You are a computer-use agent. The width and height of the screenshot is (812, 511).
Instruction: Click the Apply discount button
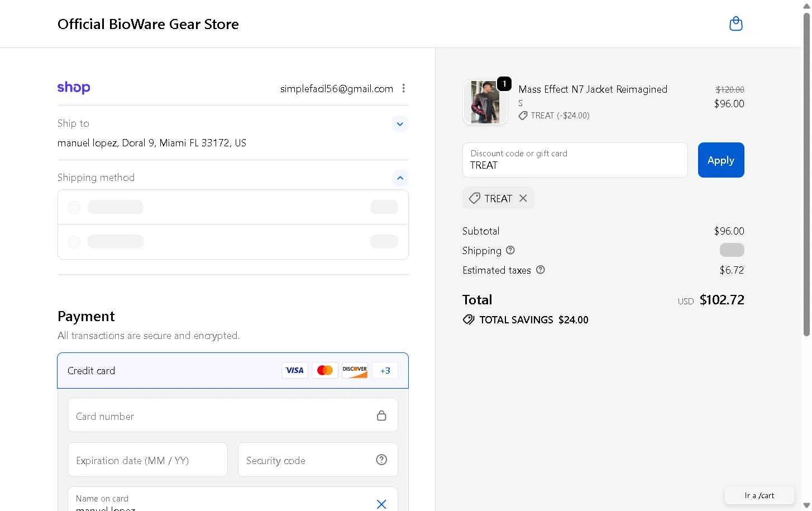pos(721,160)
